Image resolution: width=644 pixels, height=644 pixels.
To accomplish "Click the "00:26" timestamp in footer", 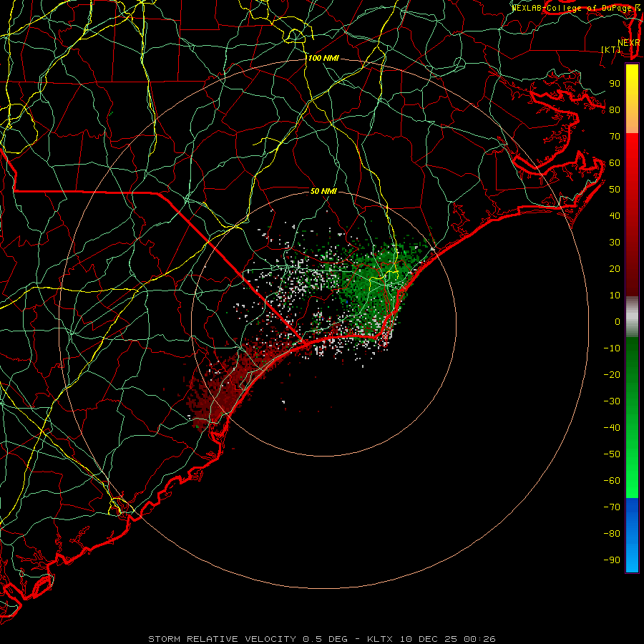I will (x=479, y=639).
